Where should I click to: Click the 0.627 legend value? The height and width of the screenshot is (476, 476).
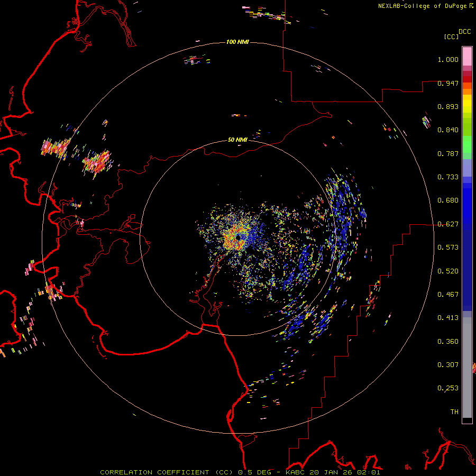coord(448,224)
